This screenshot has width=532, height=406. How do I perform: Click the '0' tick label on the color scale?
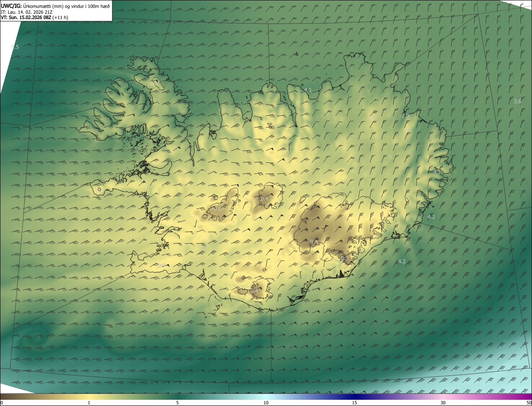(x=1, y=403)
